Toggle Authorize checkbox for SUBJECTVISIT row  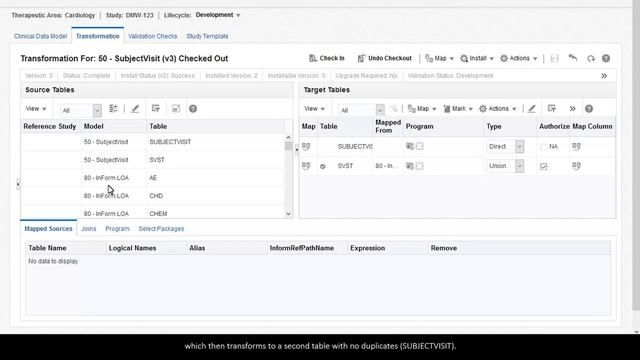click(543, 147)
